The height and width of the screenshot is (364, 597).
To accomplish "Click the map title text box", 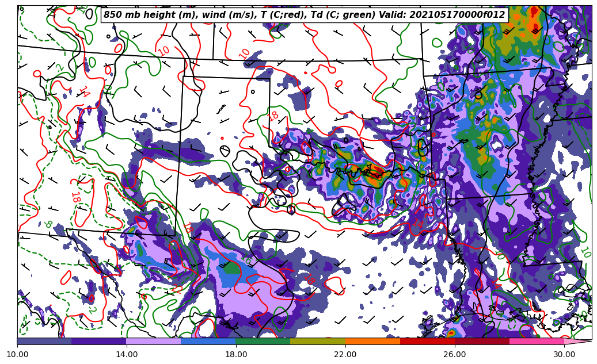I will 305,15.
